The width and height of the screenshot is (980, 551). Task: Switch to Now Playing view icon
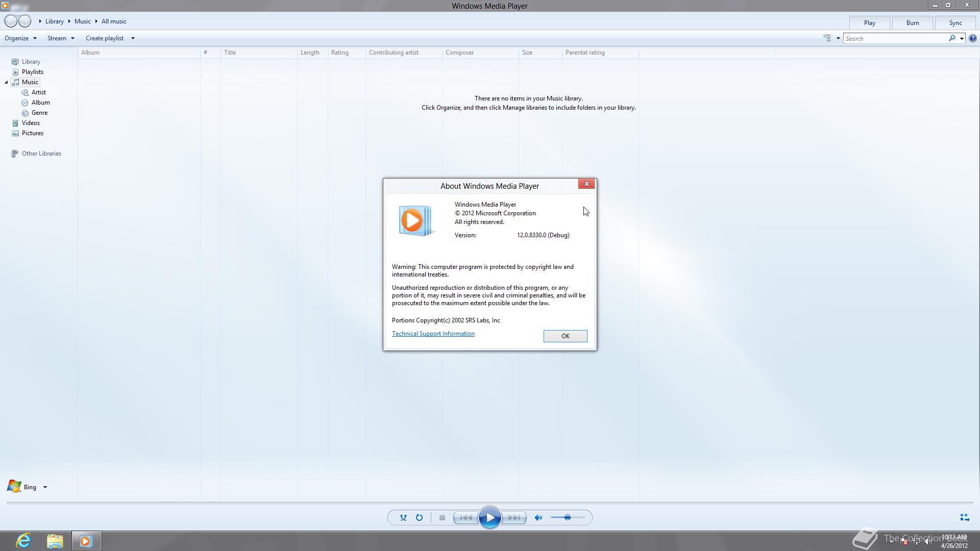click(964, 518)
